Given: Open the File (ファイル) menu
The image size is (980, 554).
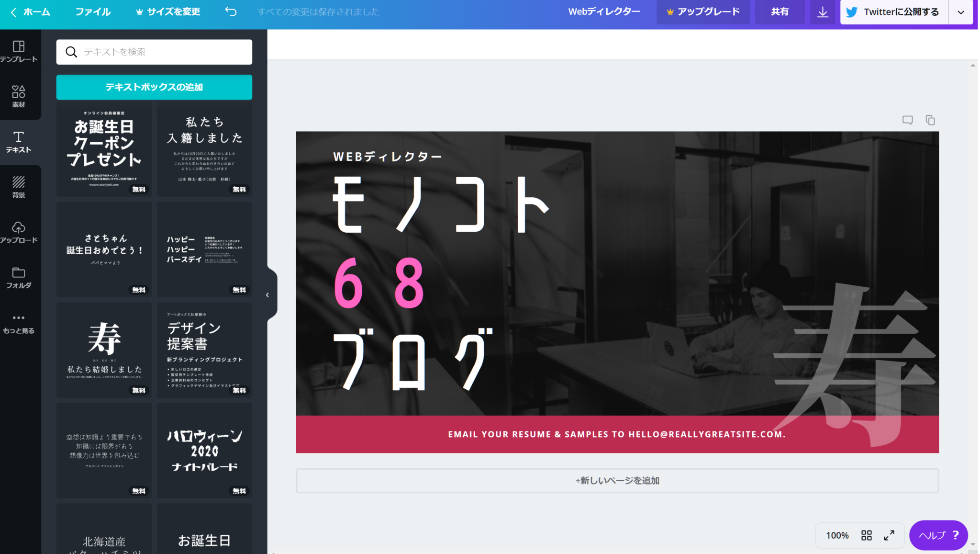Looking at the screenshot, I should pos(93,11).
